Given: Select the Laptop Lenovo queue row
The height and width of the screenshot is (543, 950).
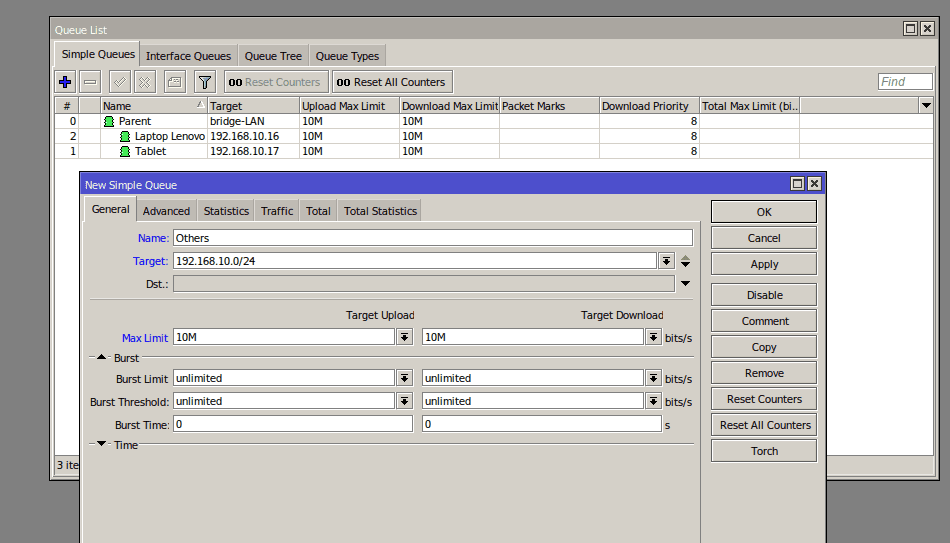Looking at the screenshot, I should coord(493,136).
